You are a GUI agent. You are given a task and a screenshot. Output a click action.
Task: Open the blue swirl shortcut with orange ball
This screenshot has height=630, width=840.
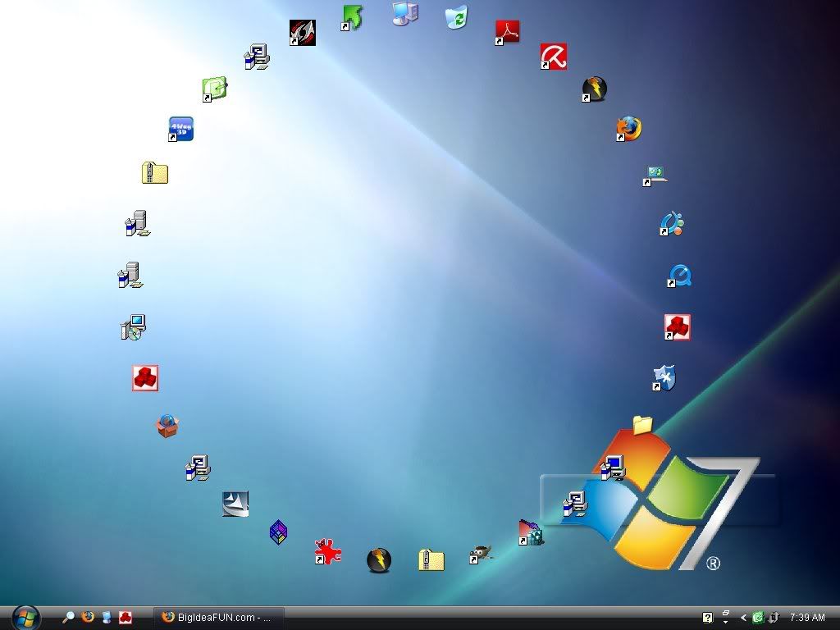671,223
